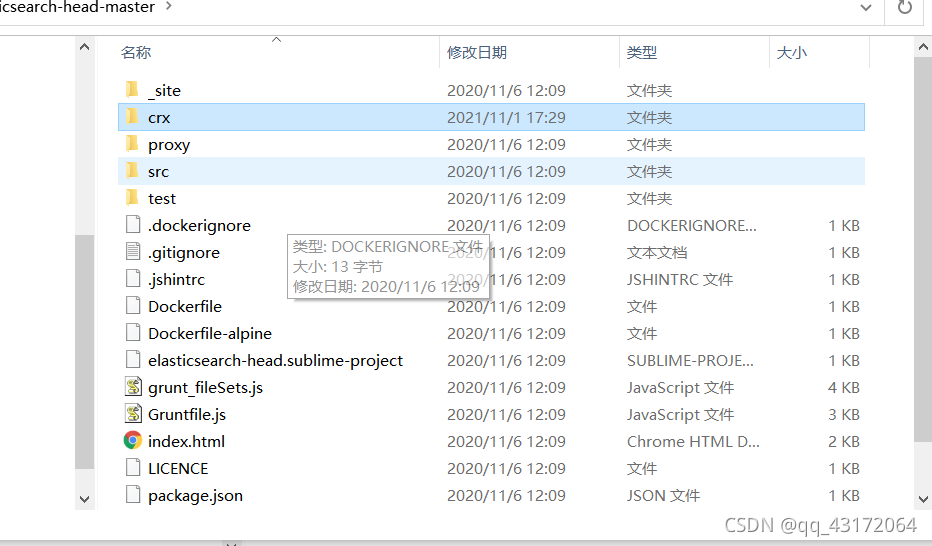Screen dimensions: 932x546
Task: Select the .gitignore file name
Action: (x=184, y=253)
